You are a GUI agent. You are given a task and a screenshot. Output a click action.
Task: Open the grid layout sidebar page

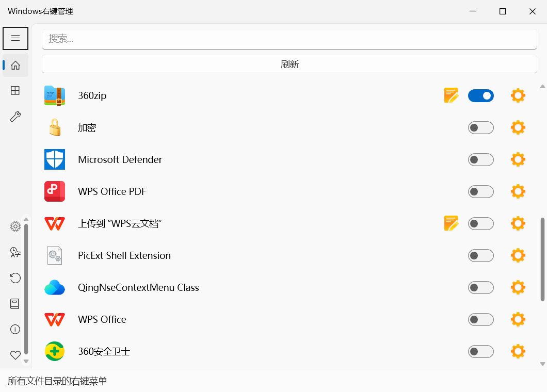click(x=15, y=91)
